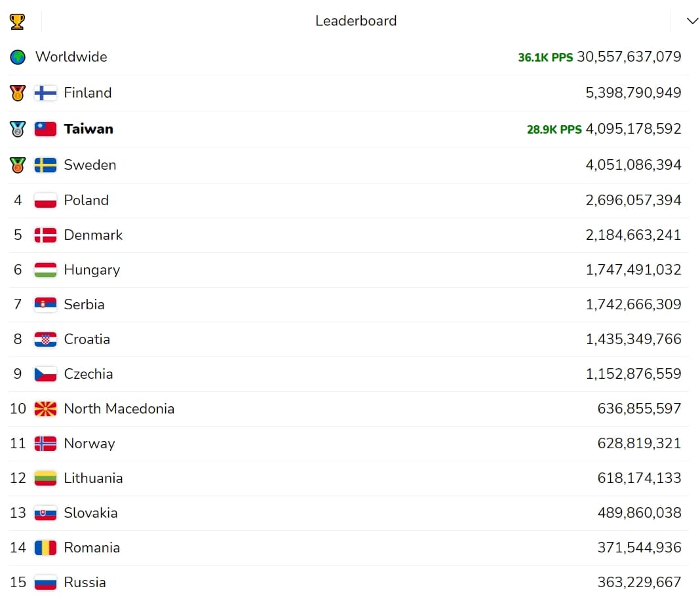700x597 pixels.
Task: Click the Taiwan flag icon
Action: (x=45, y=129)
